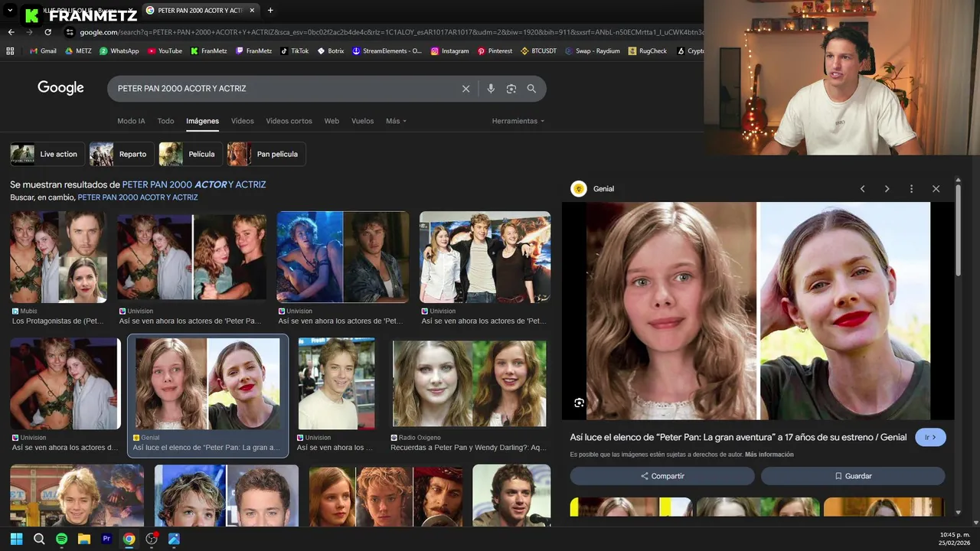Switch to the Todo results tab

coord(165,121)
